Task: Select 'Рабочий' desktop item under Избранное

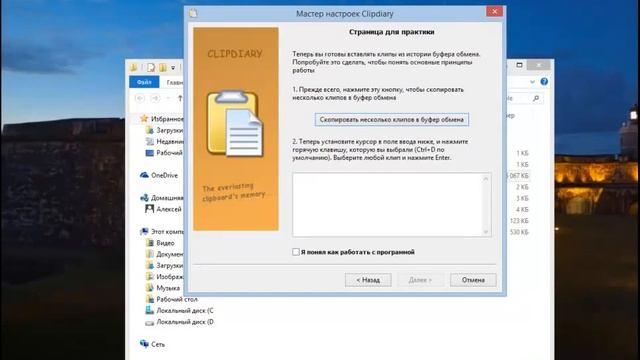Action: point(169,153)
